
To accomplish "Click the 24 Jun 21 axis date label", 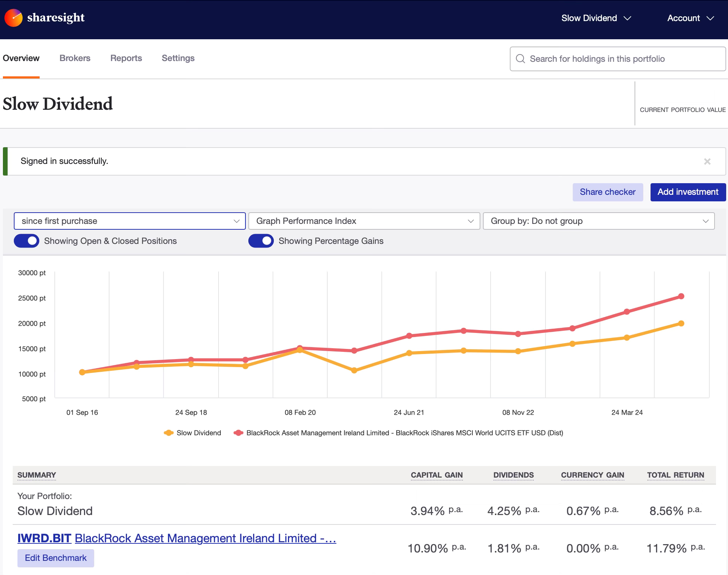I will [x=409, y=413].
